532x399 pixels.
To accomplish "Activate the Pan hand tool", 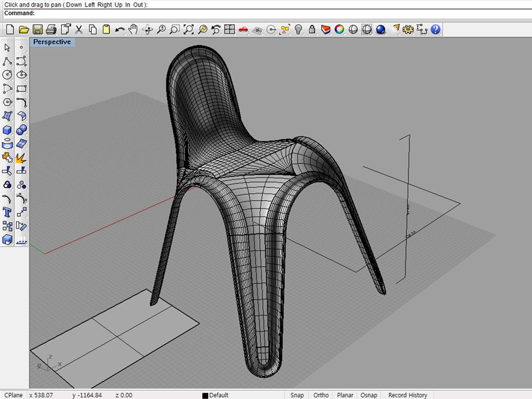I will click(133, 29).
